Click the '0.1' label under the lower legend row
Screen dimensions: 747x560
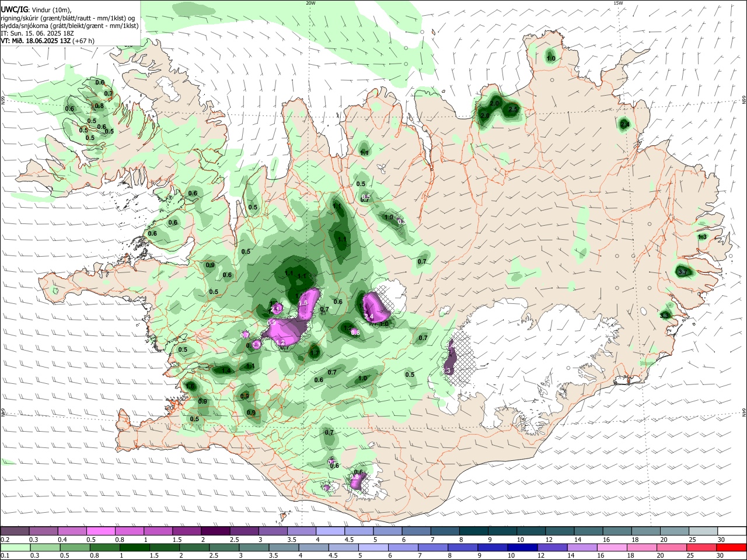5,555
